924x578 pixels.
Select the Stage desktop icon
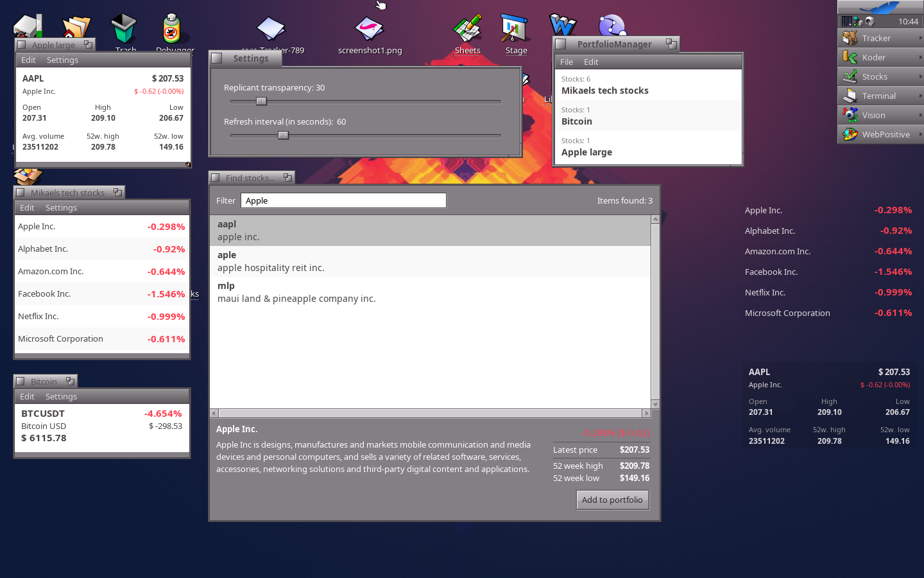point(515,28)
